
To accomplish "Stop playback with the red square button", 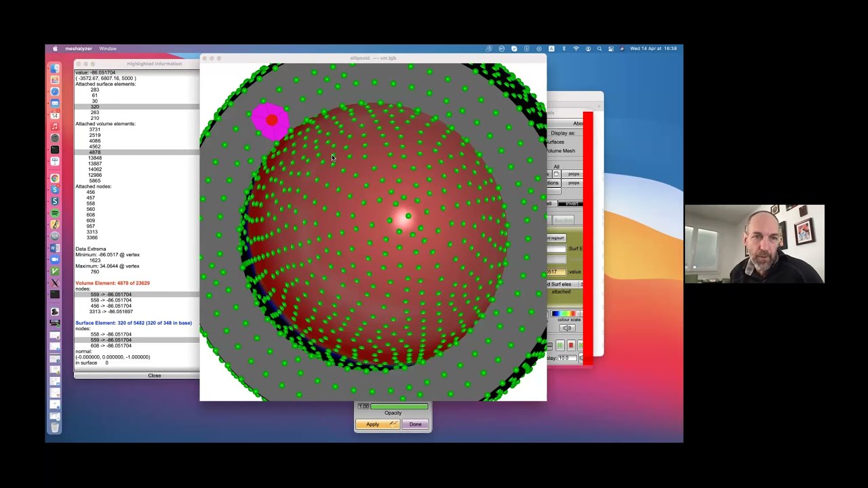I will 570,346.
